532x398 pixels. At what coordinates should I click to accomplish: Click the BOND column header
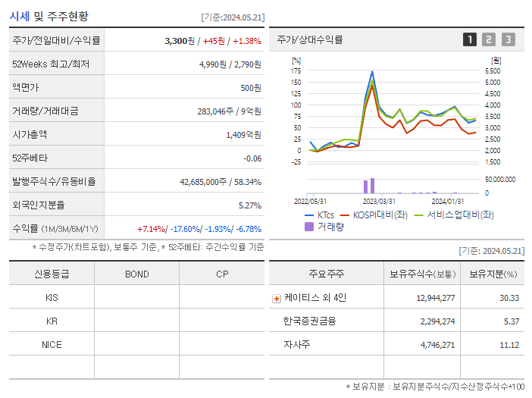coord(137,274)
